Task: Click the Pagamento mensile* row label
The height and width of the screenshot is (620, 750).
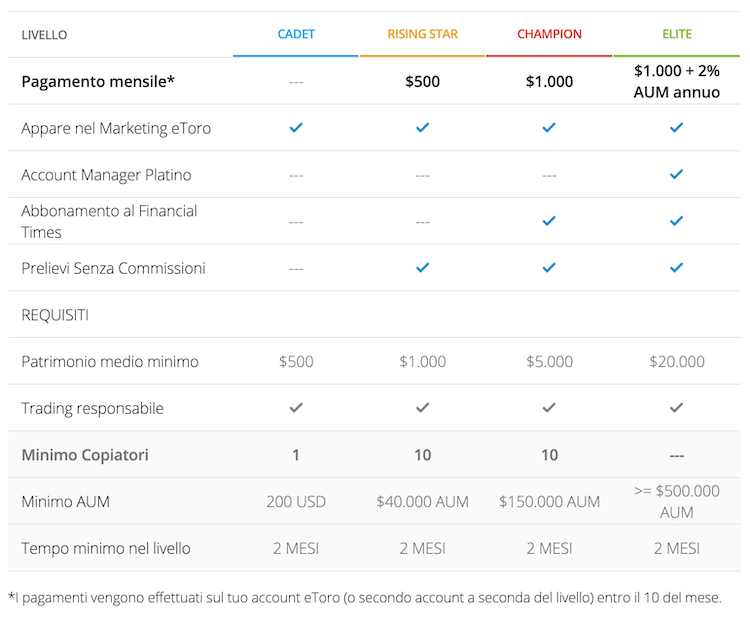Action: (98, 82)
